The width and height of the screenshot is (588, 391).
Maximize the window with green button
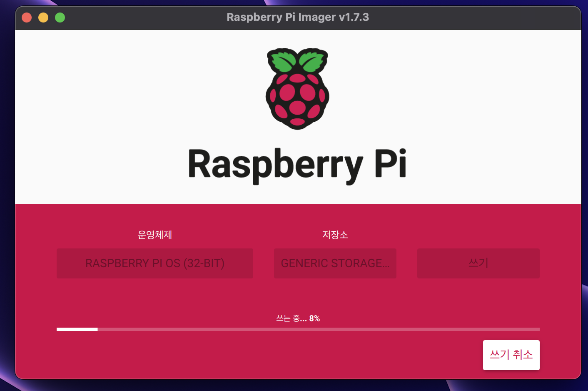click(x=60, y=18)
